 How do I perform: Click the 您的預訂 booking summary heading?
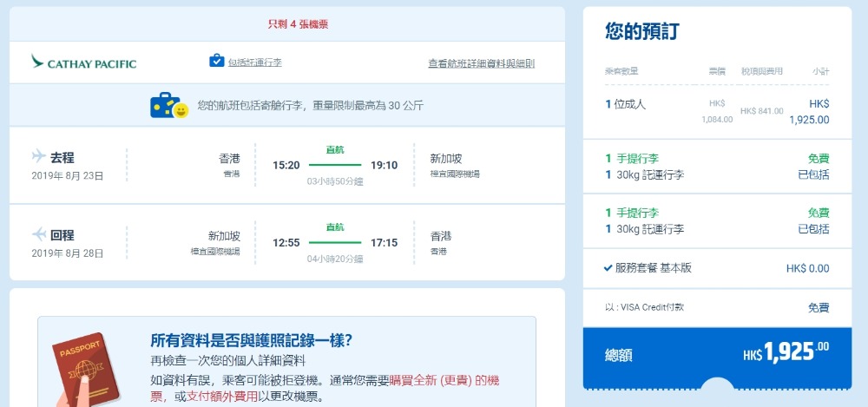[641, 32]
